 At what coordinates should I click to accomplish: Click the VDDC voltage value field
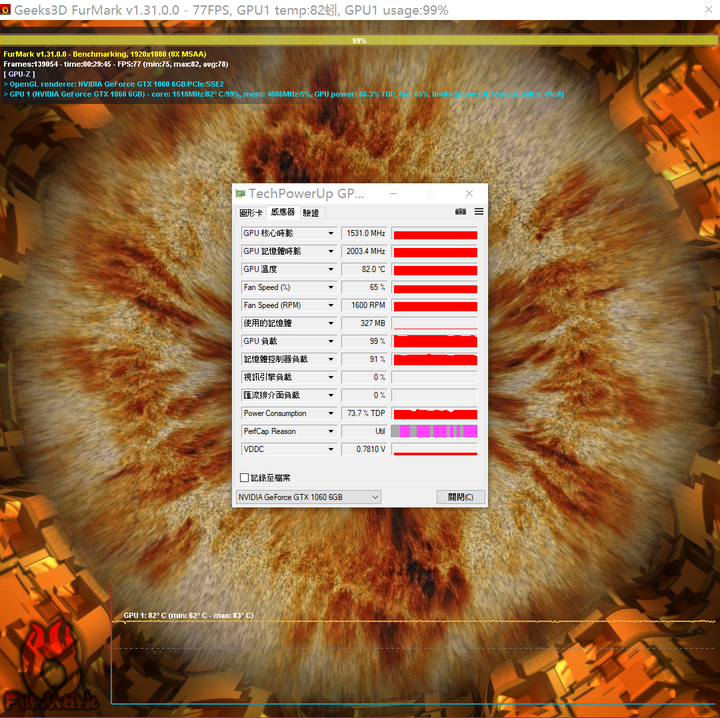pos(365,449)
